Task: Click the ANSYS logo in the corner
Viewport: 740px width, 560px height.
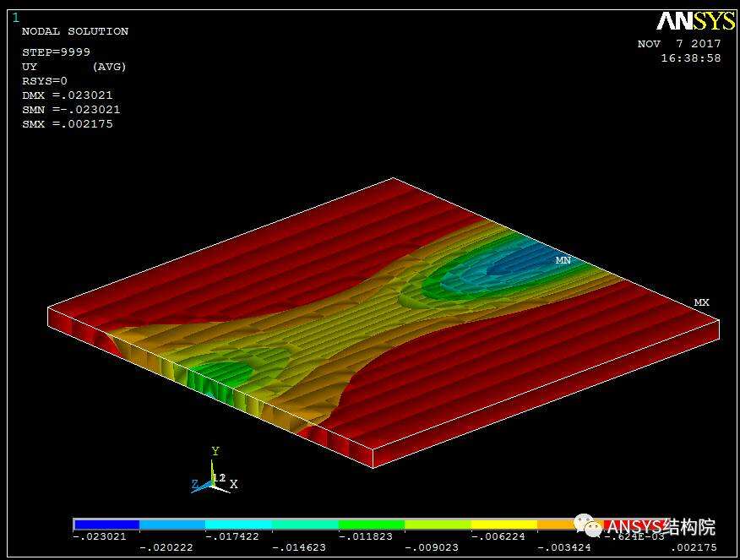Action: point(695,20)
